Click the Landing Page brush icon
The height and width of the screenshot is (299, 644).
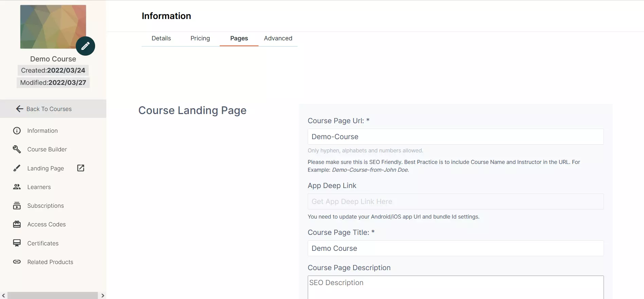pos(17,168)
